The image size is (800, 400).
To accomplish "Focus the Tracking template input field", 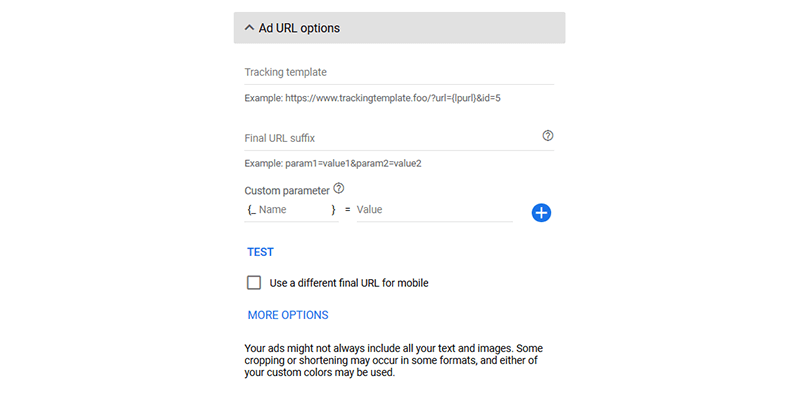I will tap(398, 72).
